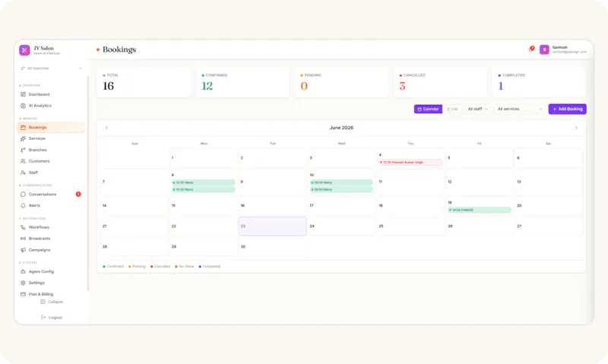Click the Conversations chat bubble icon
608x364 pixels.
click(23, 195)
